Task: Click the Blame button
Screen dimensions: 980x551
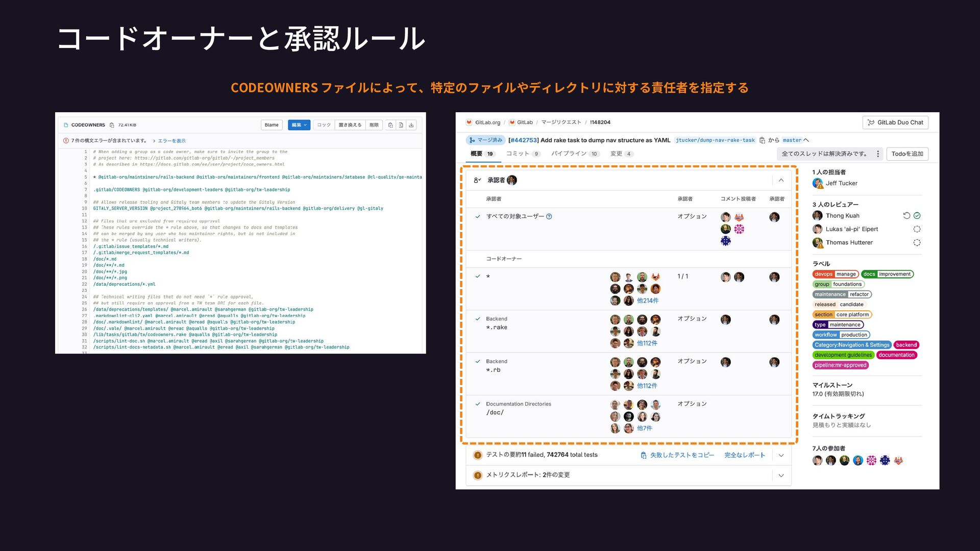Action: (272, 125)
